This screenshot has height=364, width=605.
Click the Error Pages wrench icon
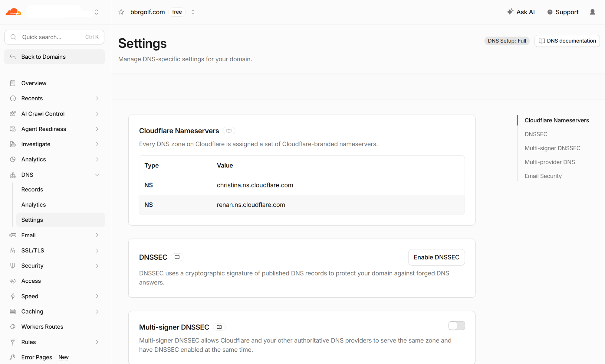pos(13,357)
